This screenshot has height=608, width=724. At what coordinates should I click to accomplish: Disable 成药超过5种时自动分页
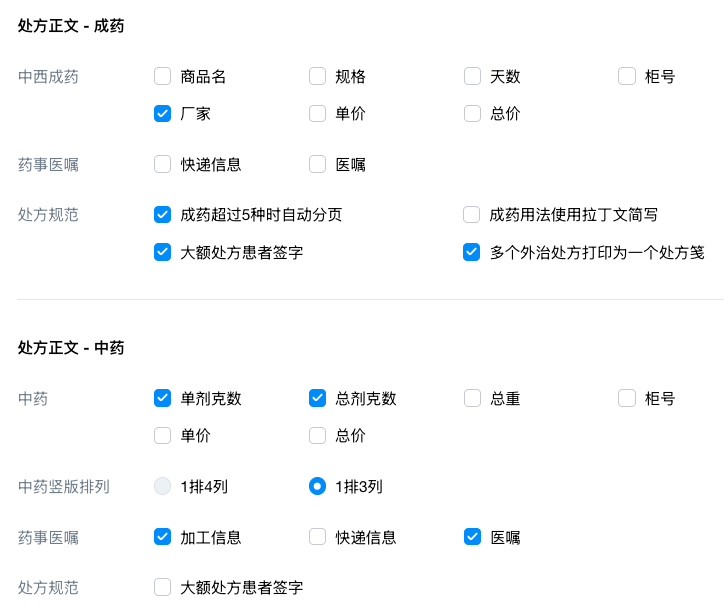[x=163, y=214]
